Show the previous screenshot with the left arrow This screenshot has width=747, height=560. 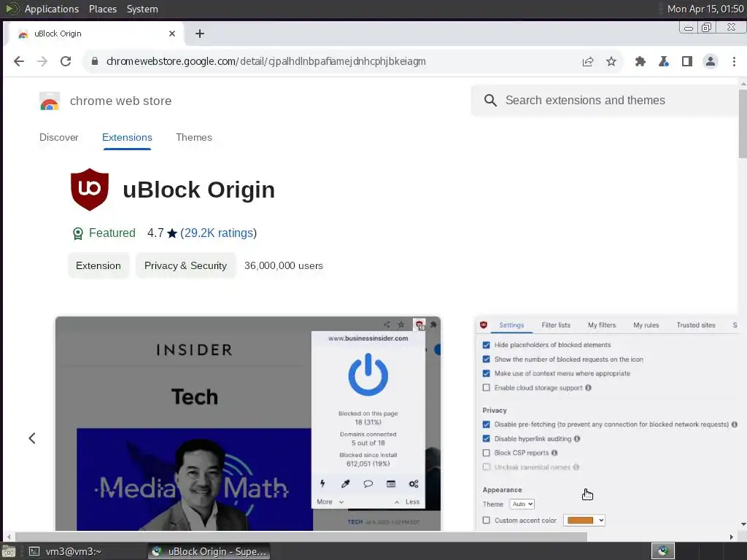(x=32, y=438)
